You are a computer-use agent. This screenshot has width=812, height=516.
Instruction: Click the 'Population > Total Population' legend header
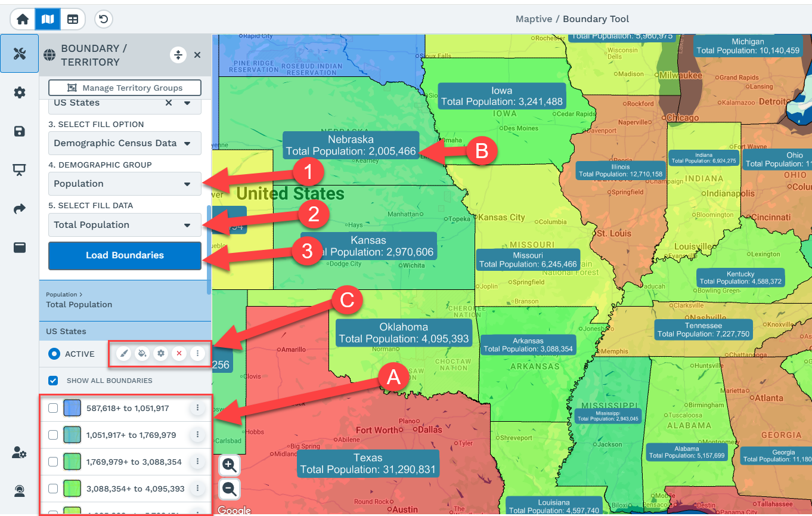125,300
